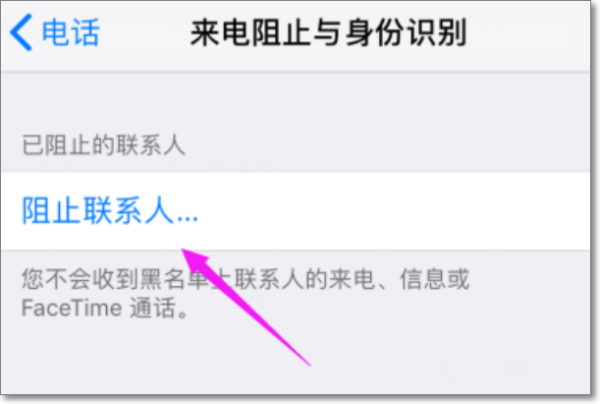600x404 pixels.
Task: Tap the FaceTime 通话 footer text
Action: 105,308
